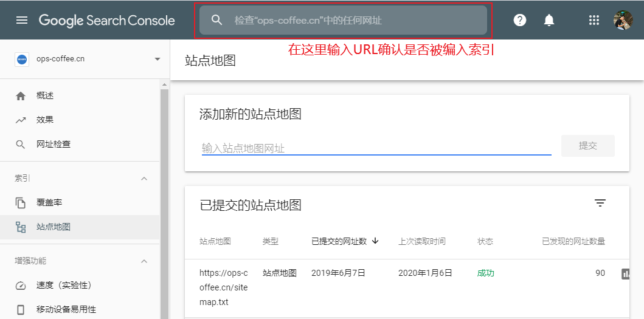The height and width of the screenshot is (319, 644).
Task: Open the user account avatar
Action: pyautogui.click(x=623, y=20)
